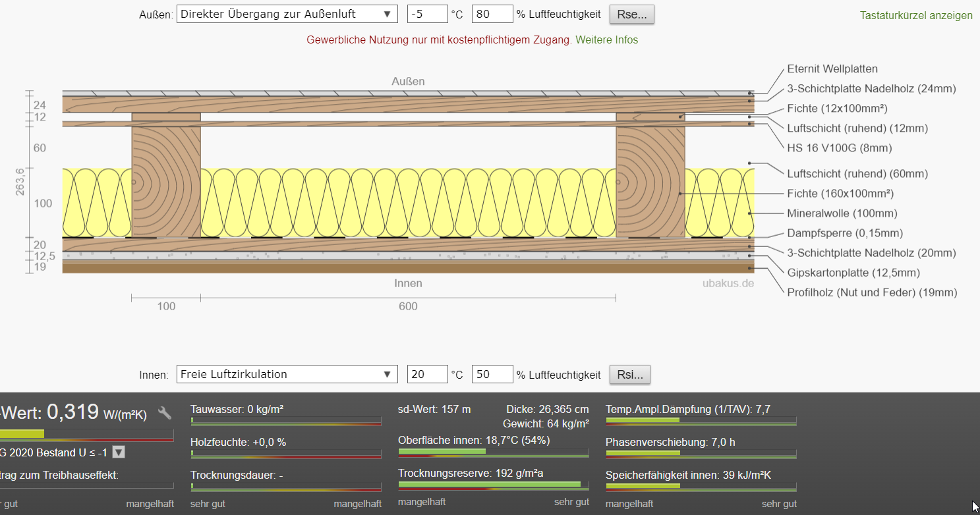Open the Außen boundary condition dropdown
This screenshot has height=515, width=980.
[287, 14]
